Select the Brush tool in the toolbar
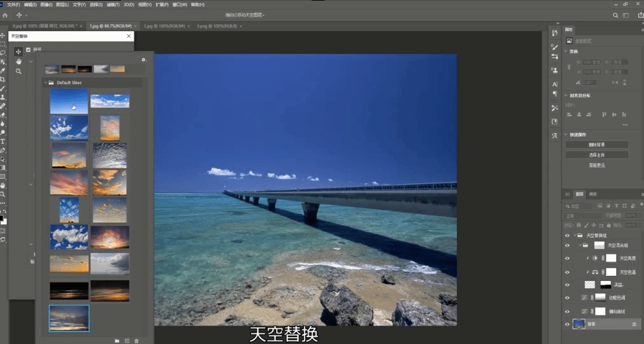Image resolution: width=644 pixels, height=344 pixels. tap(3, 89)
